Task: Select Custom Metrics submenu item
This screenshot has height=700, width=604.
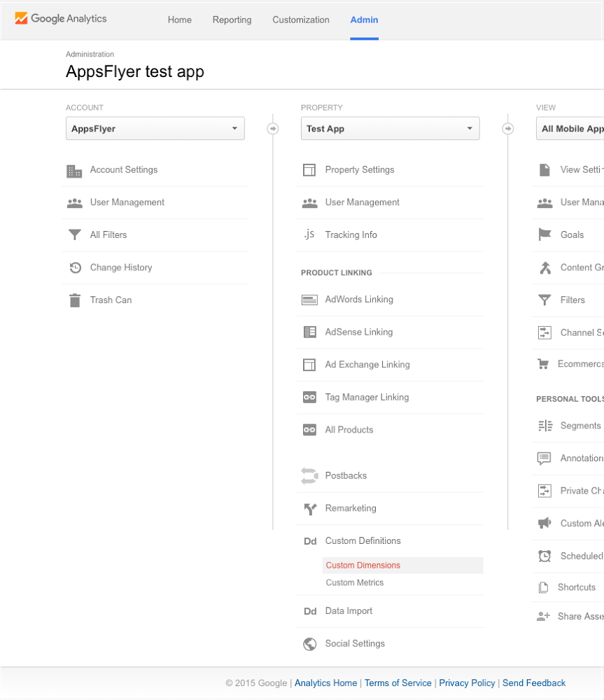Action: [354, 582]
